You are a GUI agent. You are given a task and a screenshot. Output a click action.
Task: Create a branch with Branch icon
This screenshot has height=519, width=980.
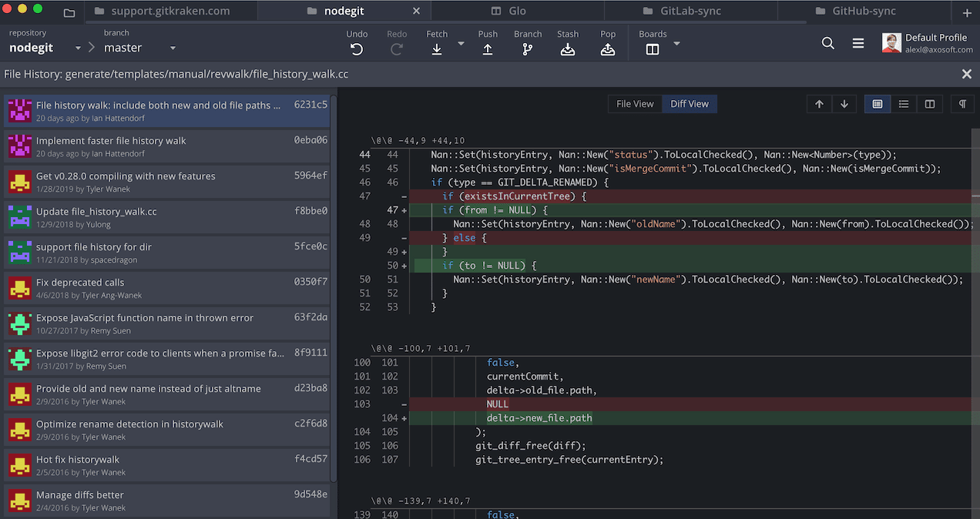pos(527,49)
